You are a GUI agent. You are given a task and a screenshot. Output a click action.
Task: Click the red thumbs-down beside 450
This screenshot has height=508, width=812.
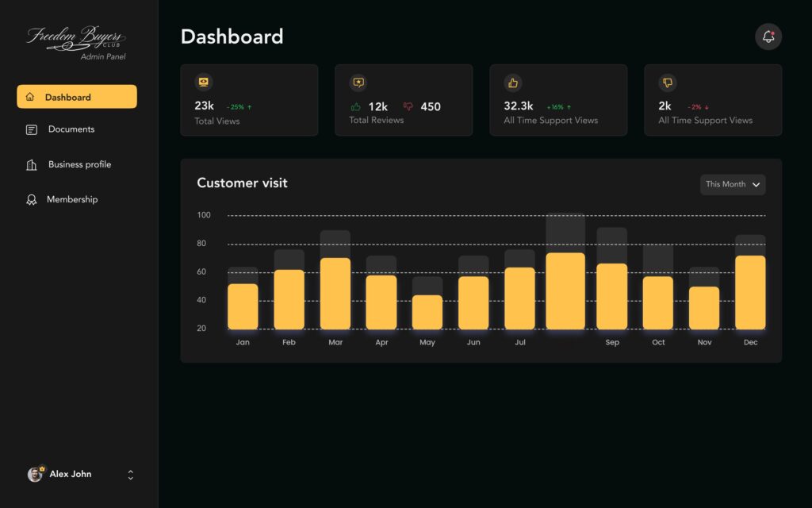tap(408, 106)
